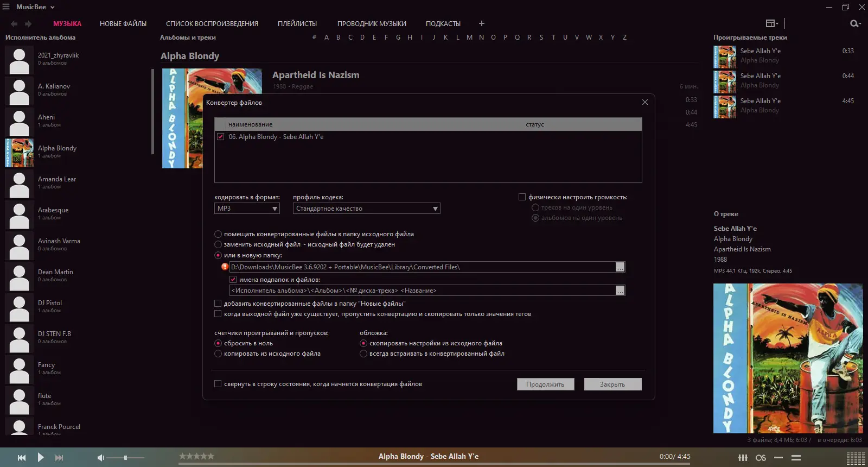Adjust the volume slider in player bar
This screenshot has height=467, width=868.
tap(126, 458)
